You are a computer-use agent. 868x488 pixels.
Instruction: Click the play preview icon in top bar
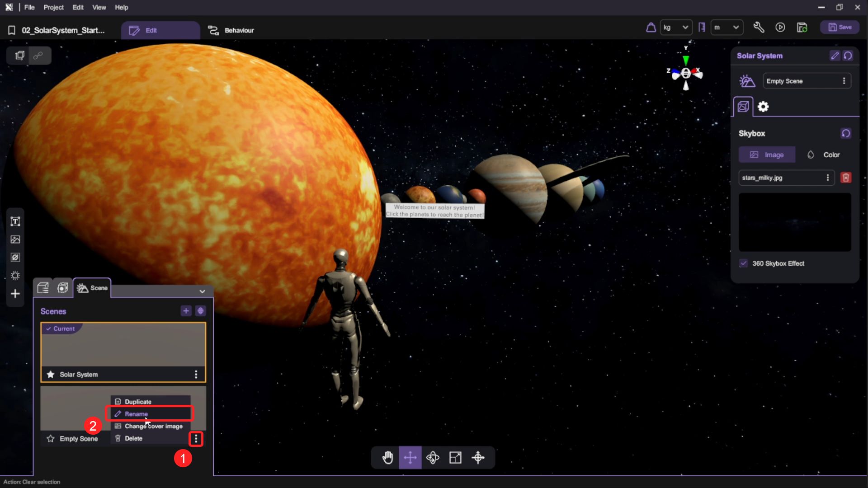780,28
